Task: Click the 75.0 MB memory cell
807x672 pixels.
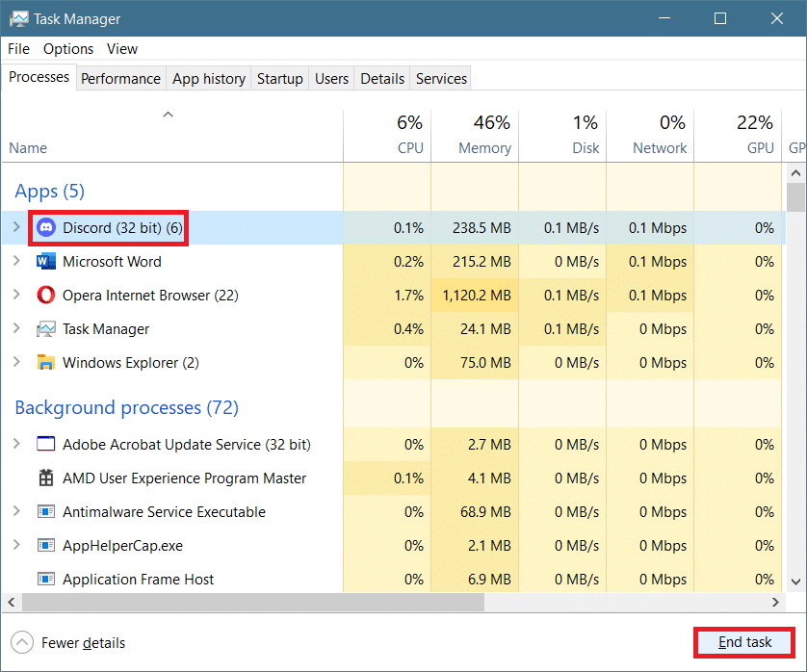Action: click(x=475, y=363)
